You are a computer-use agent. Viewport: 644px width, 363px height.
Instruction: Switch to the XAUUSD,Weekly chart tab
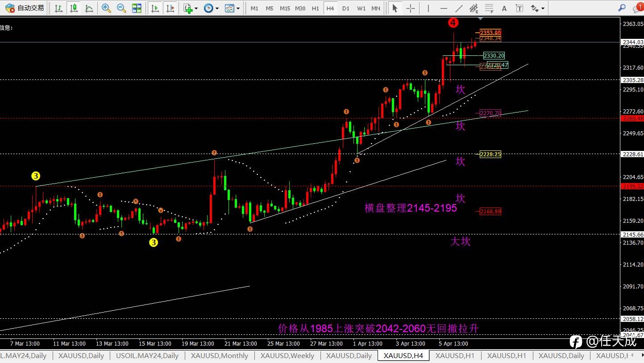287,356
